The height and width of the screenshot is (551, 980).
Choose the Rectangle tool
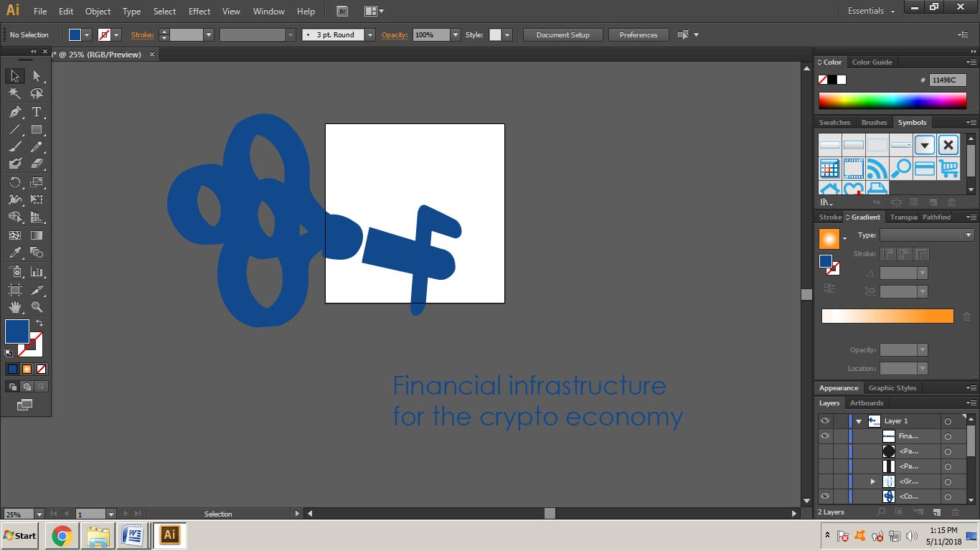(37, 130)
